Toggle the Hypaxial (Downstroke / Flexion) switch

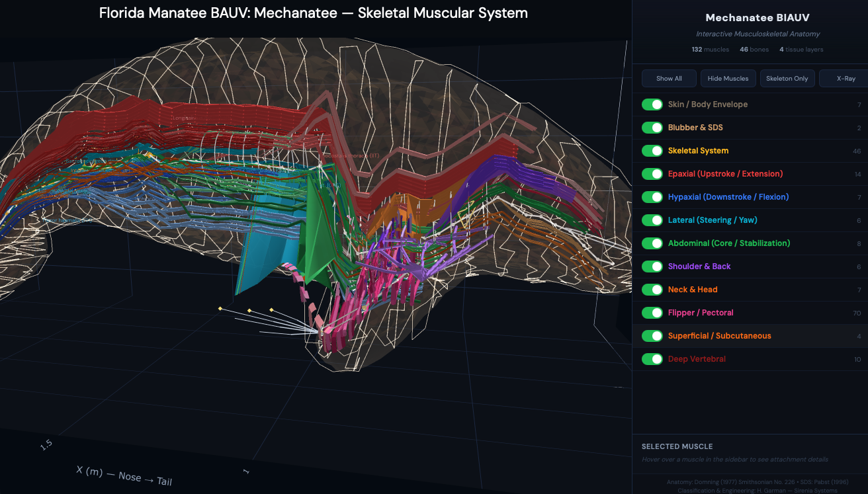(x=652, y=197)
